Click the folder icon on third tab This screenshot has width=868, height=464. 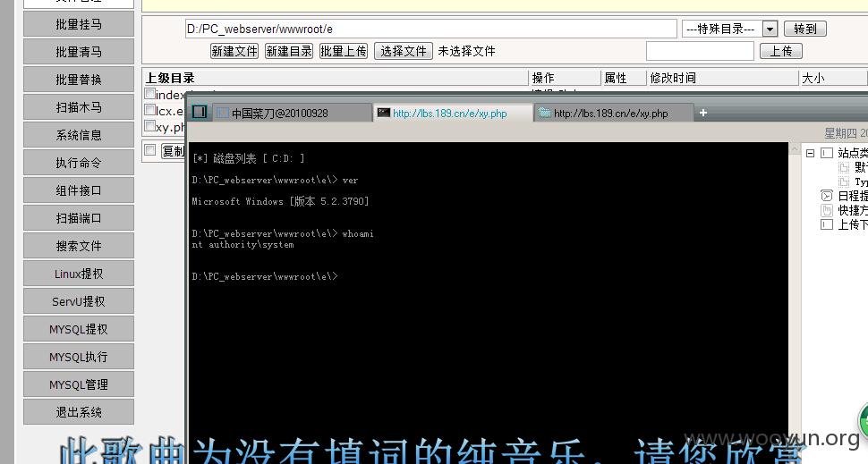point(545,113)
